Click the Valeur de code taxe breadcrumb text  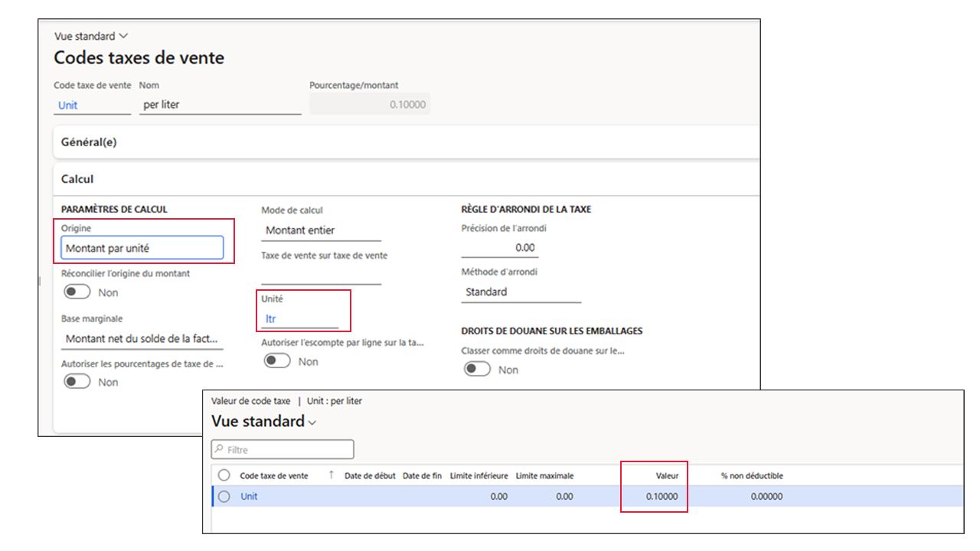point(250,401)
